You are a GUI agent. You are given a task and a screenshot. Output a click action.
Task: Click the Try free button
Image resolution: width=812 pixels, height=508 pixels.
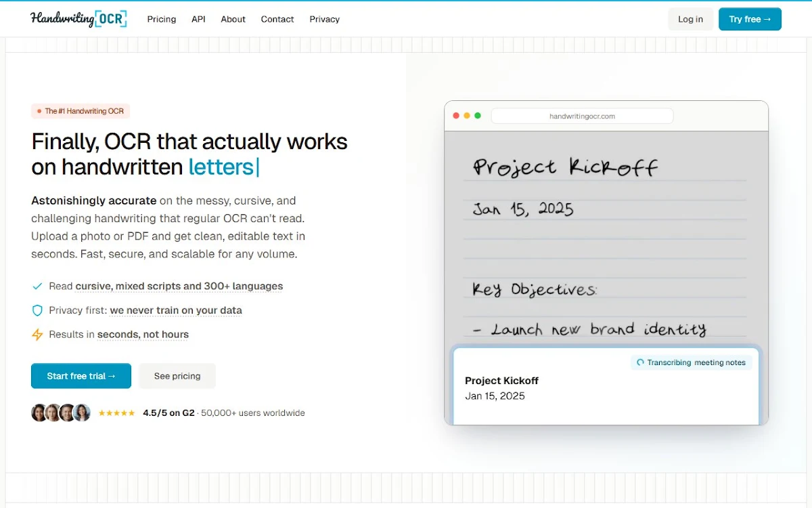750,19
